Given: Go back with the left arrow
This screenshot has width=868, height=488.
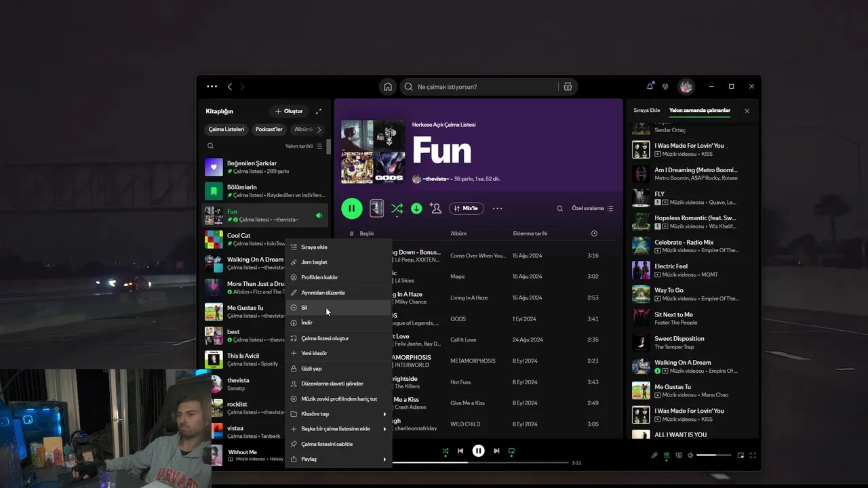Looking at the screenshot, I should (x=230, y=87).
